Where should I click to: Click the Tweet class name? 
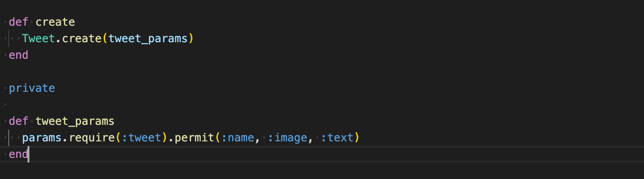39,39
